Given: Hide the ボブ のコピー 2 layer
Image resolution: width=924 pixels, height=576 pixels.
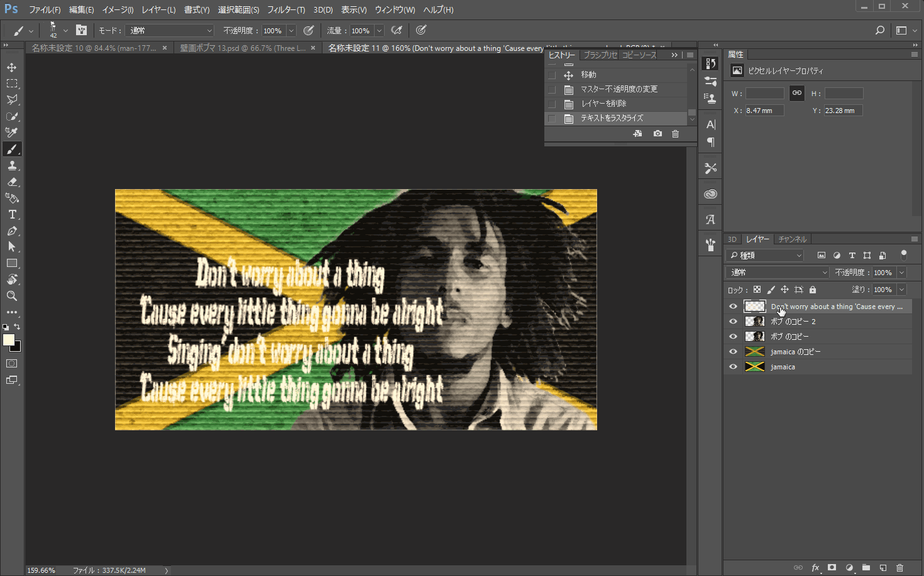Looking at the screenshot, I should point(733,322).
